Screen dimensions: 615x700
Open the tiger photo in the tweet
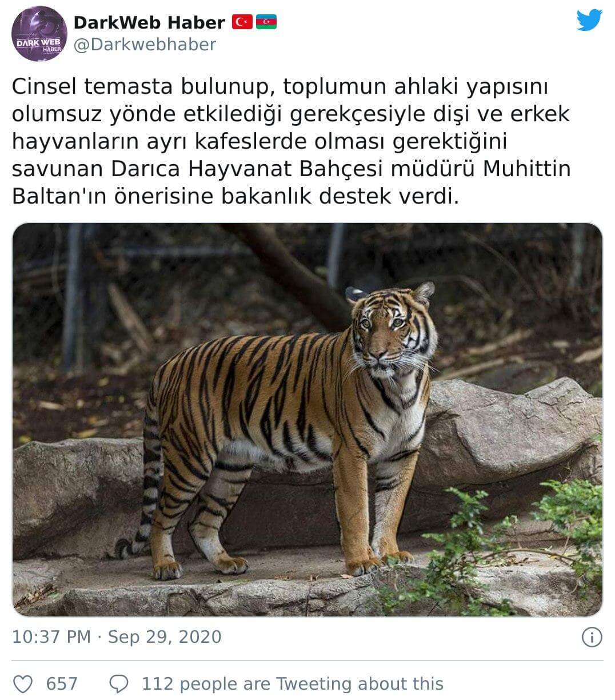[x=307, y=420]
